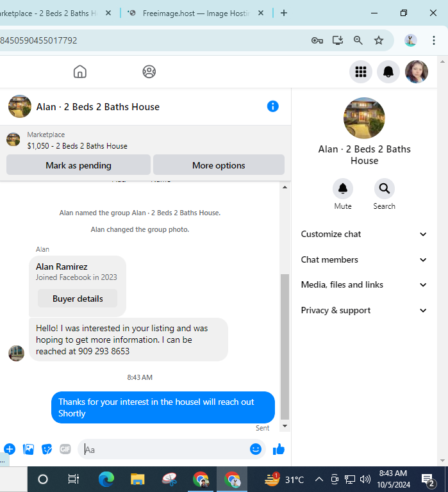Mute this conversation with the bell icon
448x492 pixels.
pyautogui.click(x=342, y=188)
